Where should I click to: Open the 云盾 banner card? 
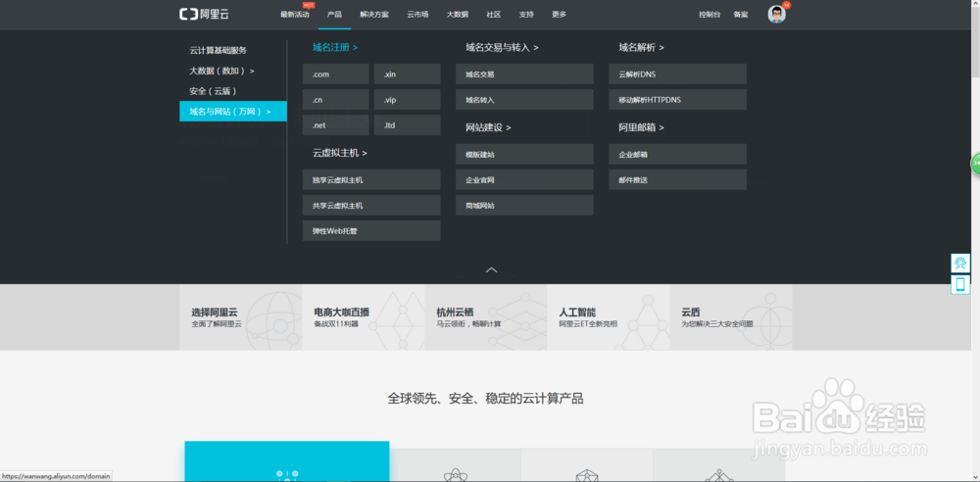click(731, 317)
